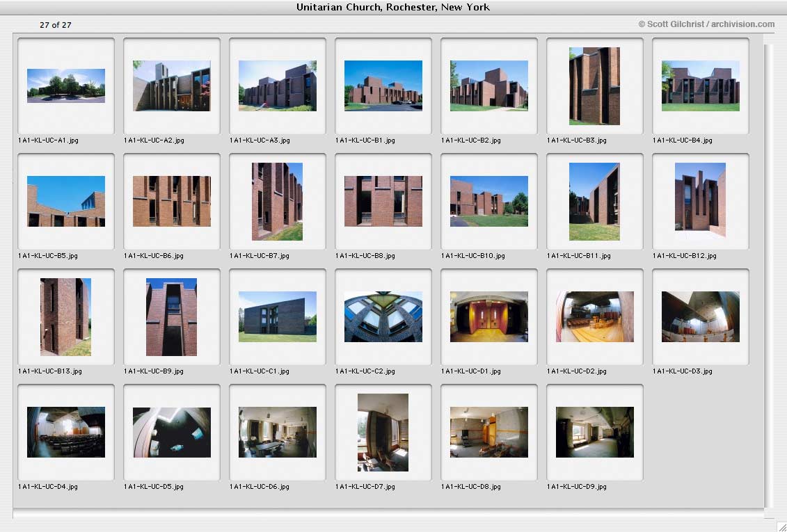Click the filename label 1A1-KL-UC-D3.jpg

(x=683, y=371)
